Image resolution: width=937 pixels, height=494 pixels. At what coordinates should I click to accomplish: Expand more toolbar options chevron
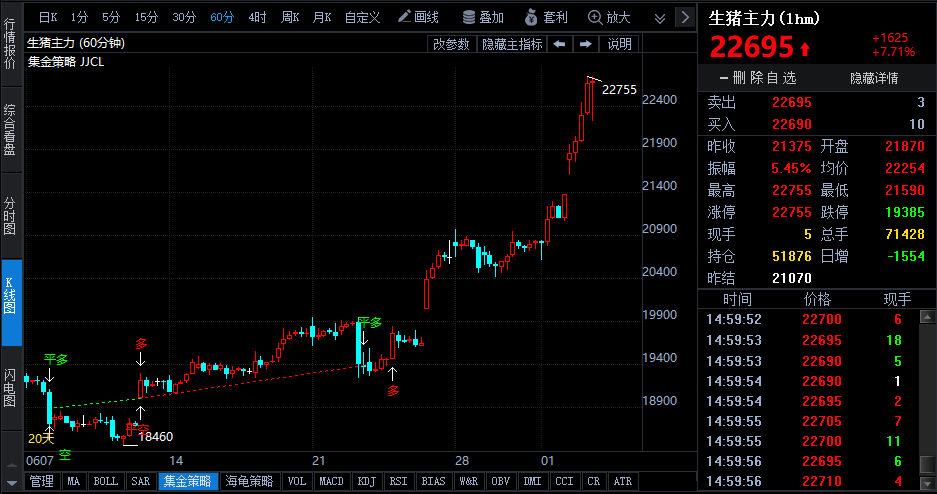pyautogui.click(x=660, y=18)
